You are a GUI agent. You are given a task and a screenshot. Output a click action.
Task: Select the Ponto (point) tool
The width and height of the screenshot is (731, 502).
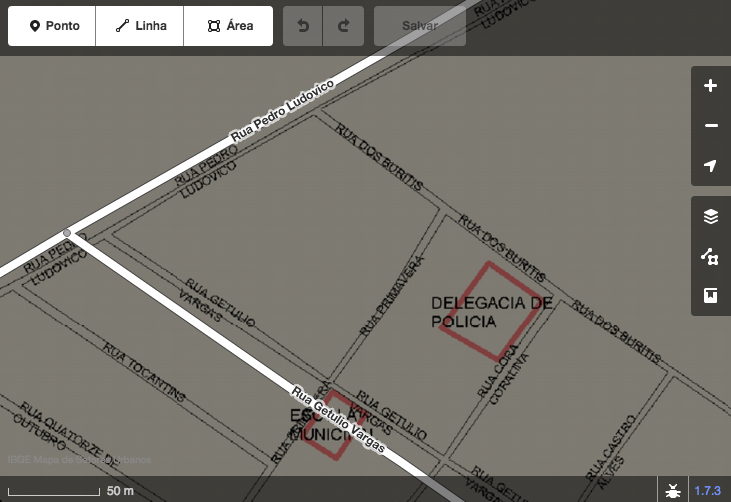(x=52, y=26)
